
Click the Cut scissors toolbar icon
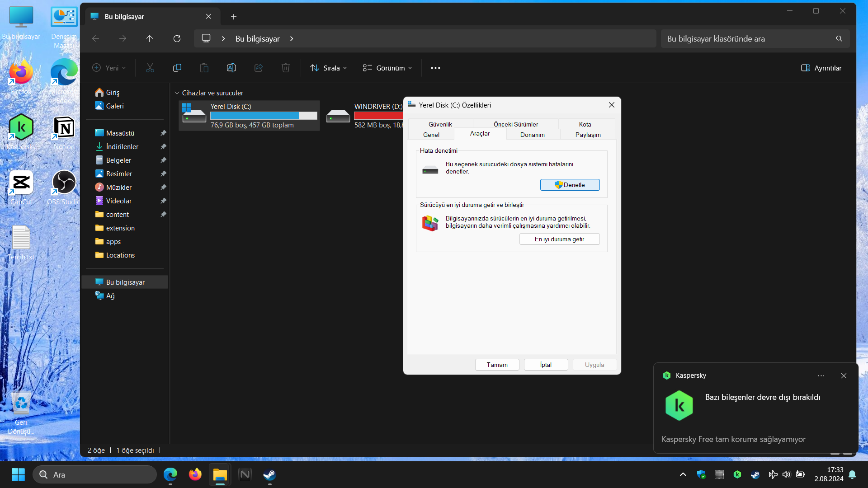[150, 68]
